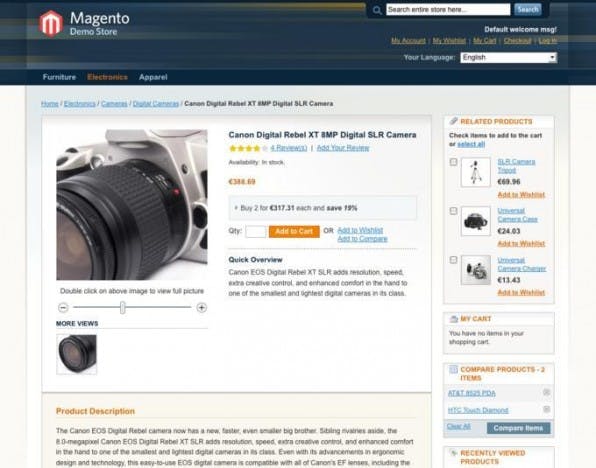Click the Related Products paperclip icon
Image resolution: width=596 pixels, height=468 pixels.
coord(453,121)
